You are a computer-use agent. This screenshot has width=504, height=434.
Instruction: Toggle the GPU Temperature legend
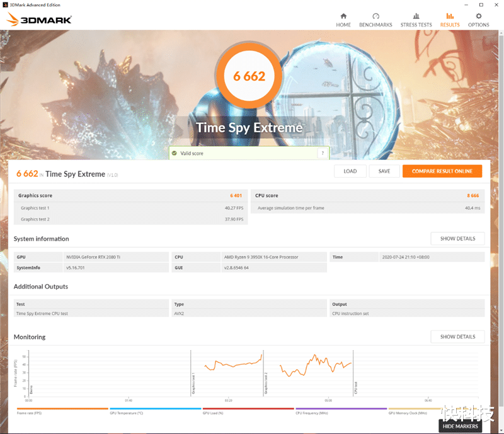(155, 411)
